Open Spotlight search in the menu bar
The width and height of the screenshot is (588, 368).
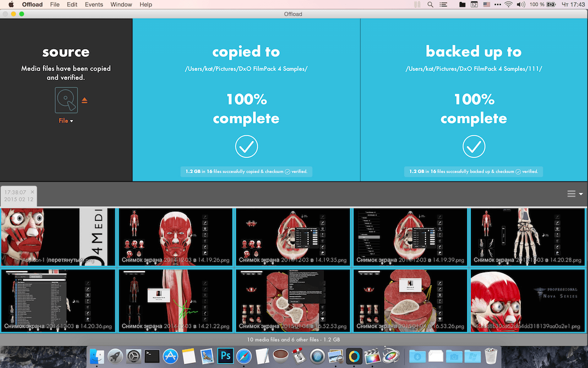tap(430, 4)
